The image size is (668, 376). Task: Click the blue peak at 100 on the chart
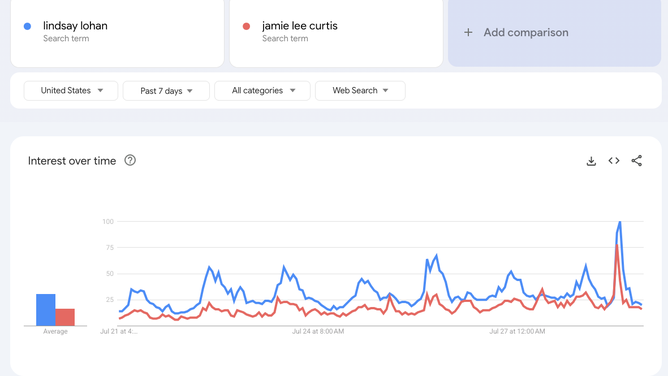coord(620,222)
